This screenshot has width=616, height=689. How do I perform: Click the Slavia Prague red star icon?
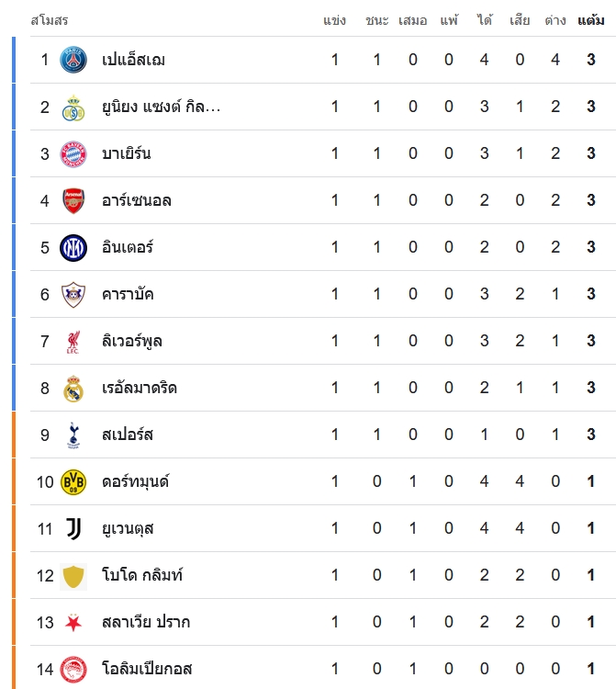tap(73, 623)
